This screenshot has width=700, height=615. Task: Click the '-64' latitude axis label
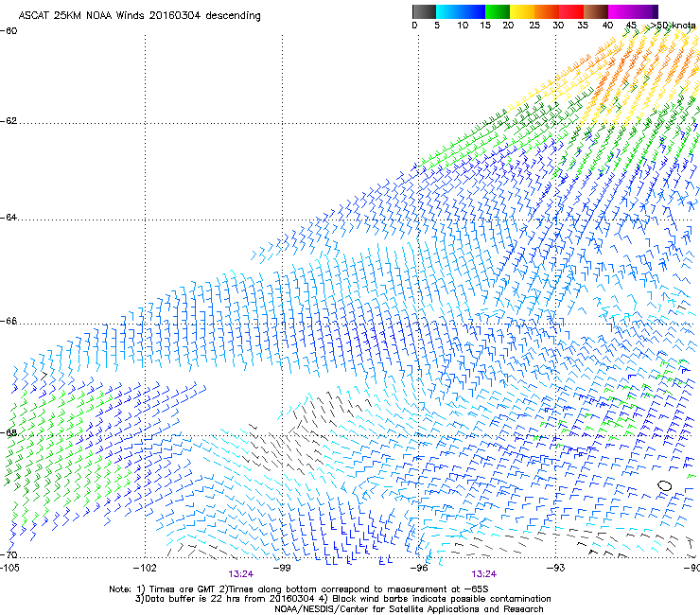(x=9, y=218)
